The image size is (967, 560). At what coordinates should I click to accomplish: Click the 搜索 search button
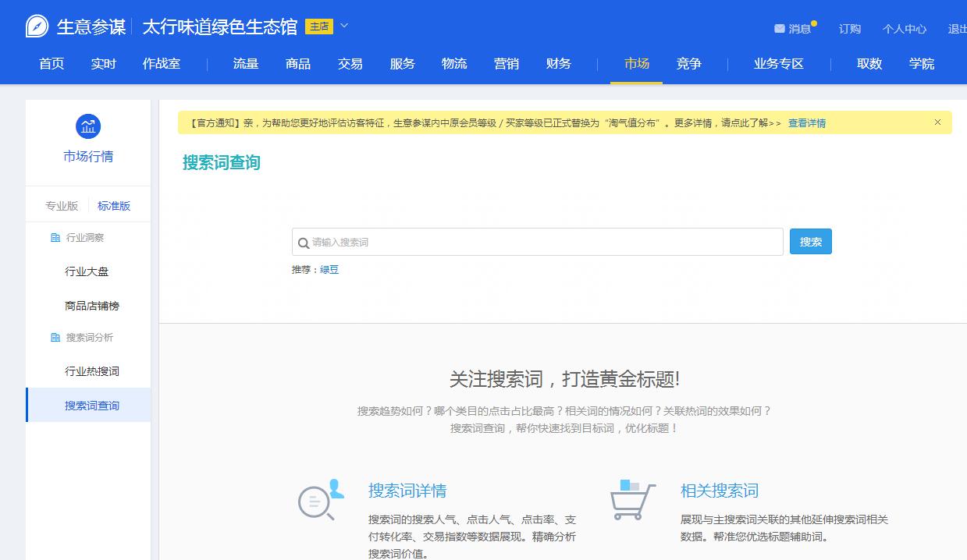(810, 241)
